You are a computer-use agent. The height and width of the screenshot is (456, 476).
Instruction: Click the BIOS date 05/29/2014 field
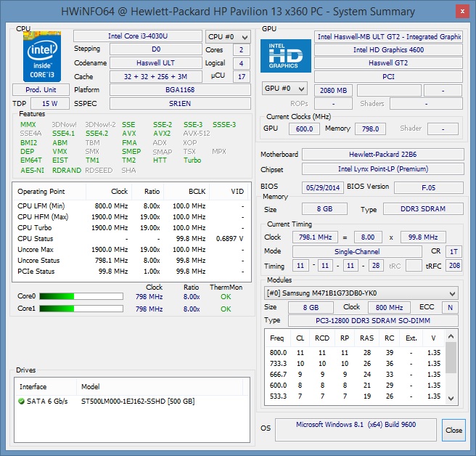[323, 187]
